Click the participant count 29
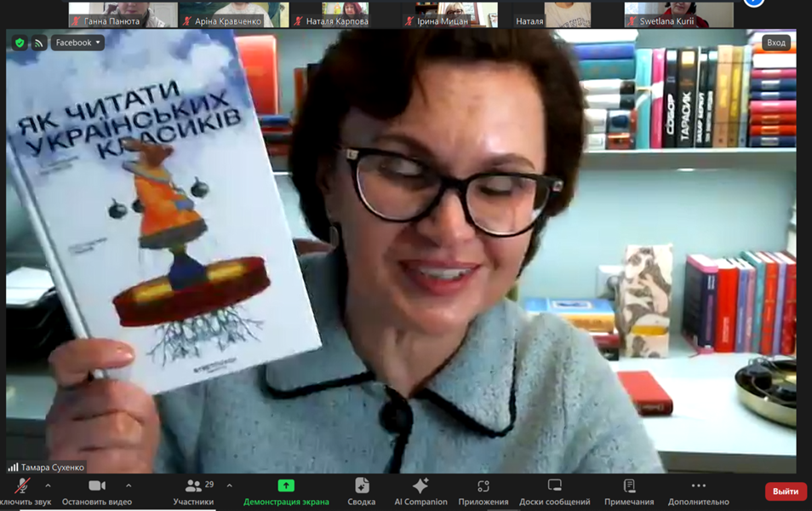Viewport: 812px width, 511px height. coord(209,484)
